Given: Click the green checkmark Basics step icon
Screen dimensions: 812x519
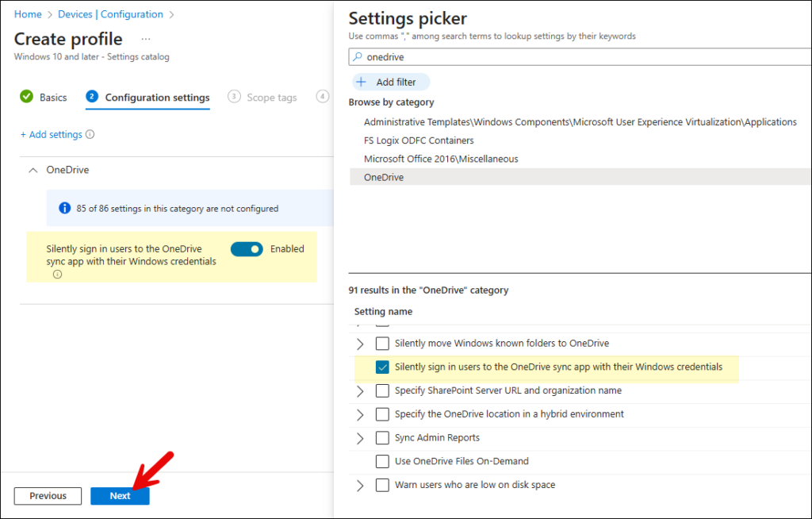Looking at the screenshot, I should coord(26,97).
